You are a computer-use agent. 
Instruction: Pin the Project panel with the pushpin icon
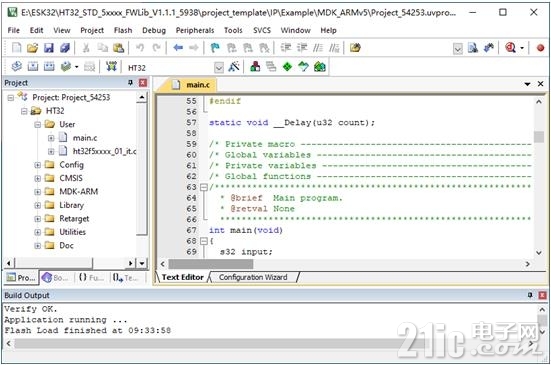pos(130,83)
